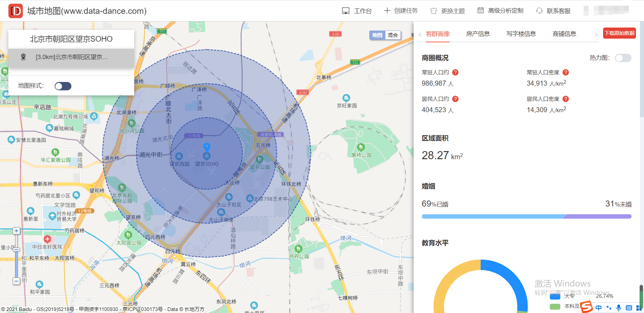Viewport: 644px width, 313px height.
Task: Click the map zoom in plus button
Action: (x=16, y=231)
